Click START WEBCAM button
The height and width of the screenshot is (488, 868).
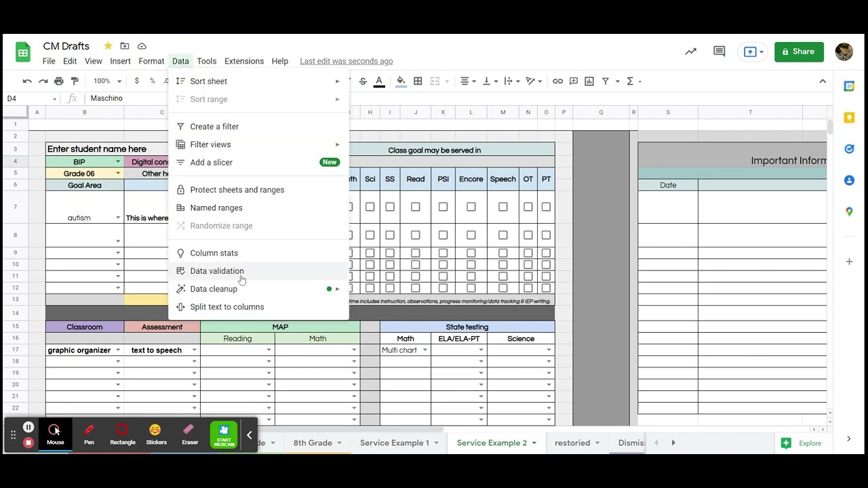224,434
